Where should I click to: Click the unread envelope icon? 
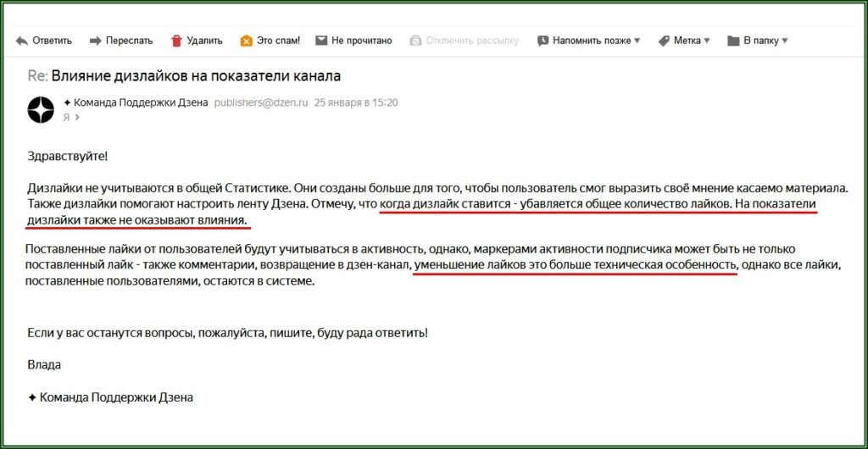[x=321, y=41]
